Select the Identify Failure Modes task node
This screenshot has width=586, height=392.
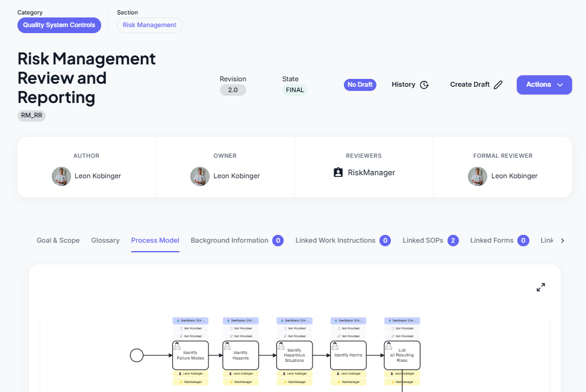pos(190,355)
